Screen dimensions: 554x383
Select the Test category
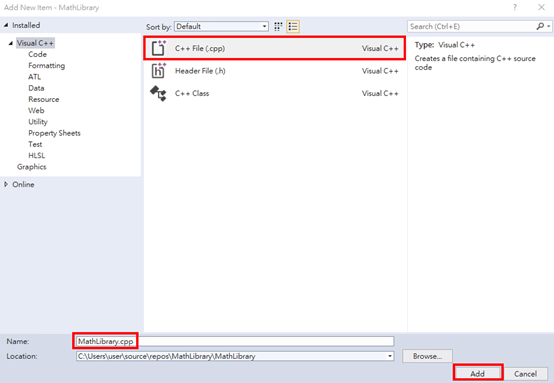(x=35, y=144)
